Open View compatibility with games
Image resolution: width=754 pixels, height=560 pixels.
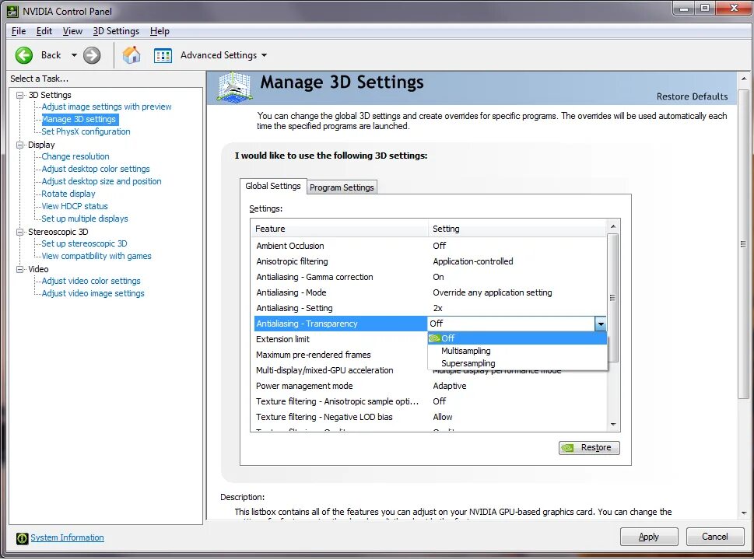(96, 257)
